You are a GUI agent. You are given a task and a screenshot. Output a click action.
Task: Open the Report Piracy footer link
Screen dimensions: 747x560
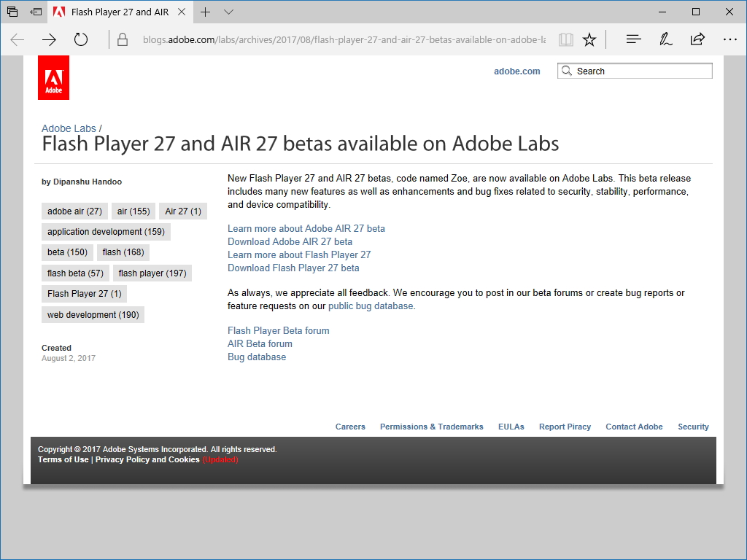point(565,427)
